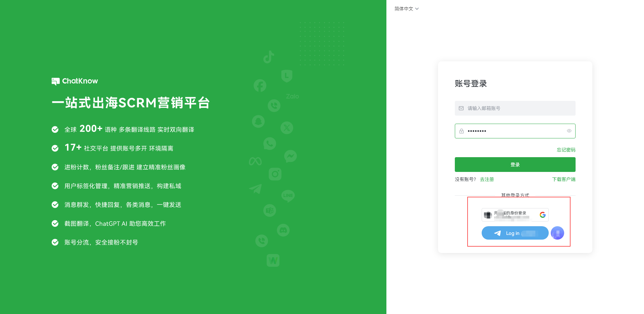Click the 下载客户端 download client link
Viewport: 644px width, 314px height.
pyautogui.click(x=563, y=179)
